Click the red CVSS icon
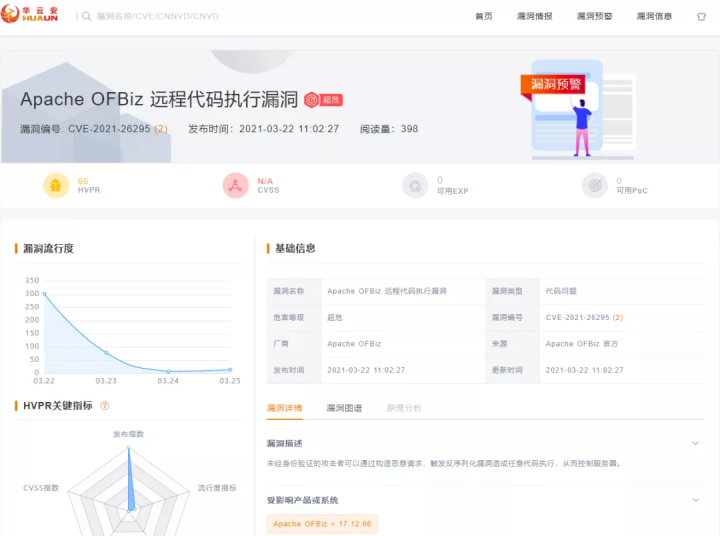 pyautogui.click(x=235, y=185)
